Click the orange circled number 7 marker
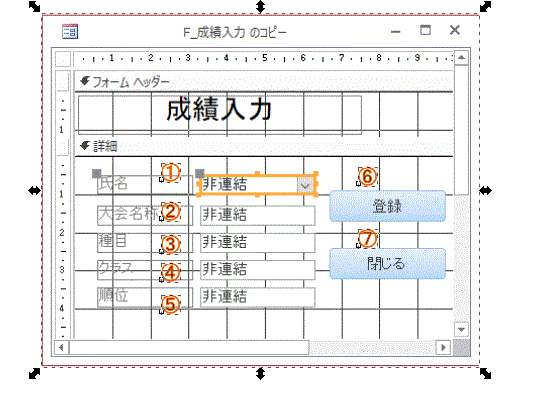Image resolution: width=554 pixels, height=412 pixels. 367,238
